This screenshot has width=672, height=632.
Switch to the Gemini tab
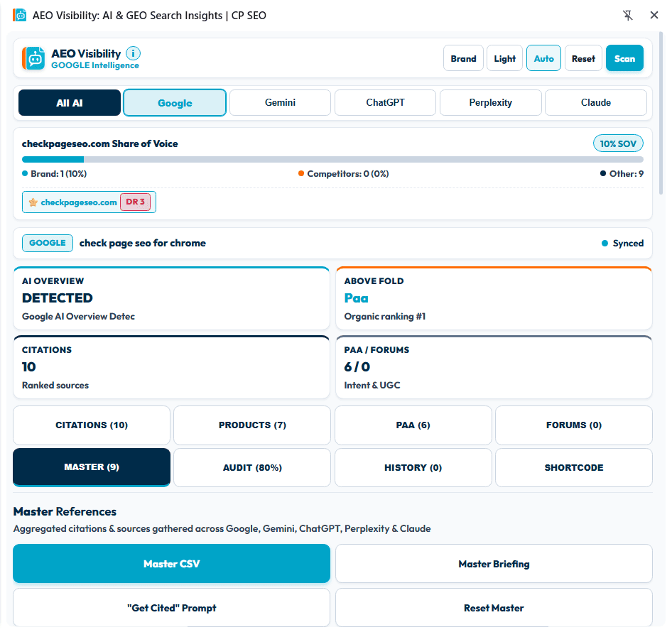[x=281, y=103]
